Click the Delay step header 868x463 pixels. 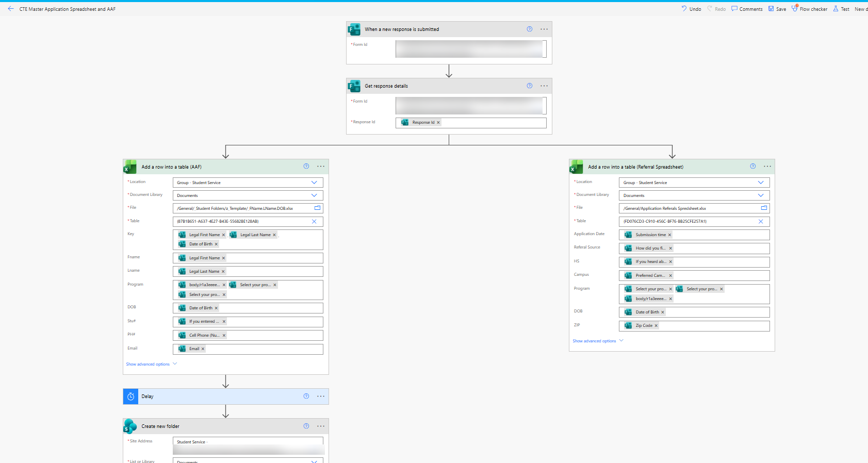coord(226,396)
